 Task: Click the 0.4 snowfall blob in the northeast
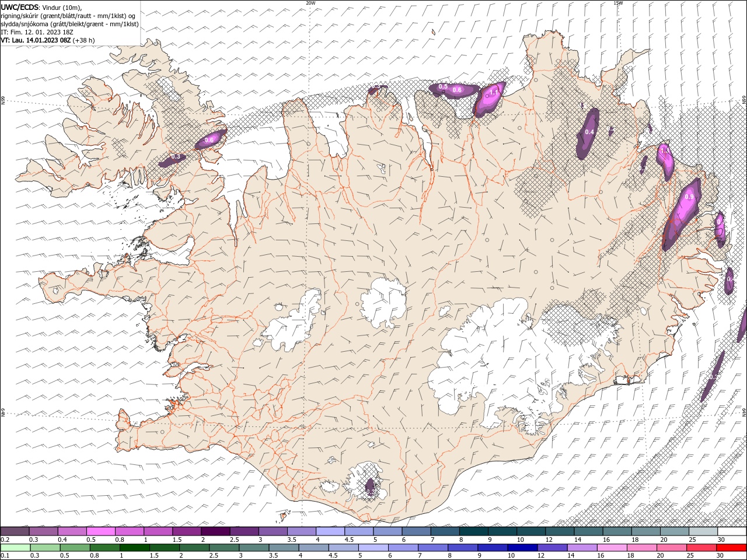588,133
